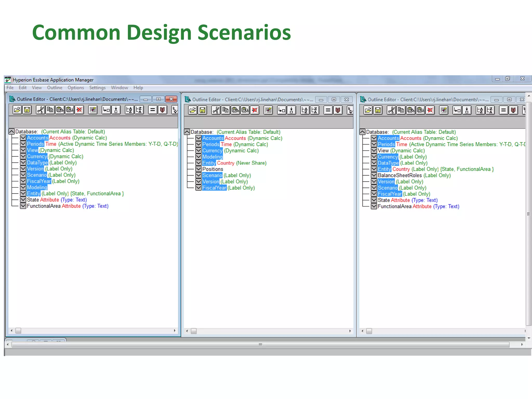The width and height of the screenshot is (532, 399).
Task: Sort ascending A-Z in left Outline Editor
Action: click(x=129, y=110)
